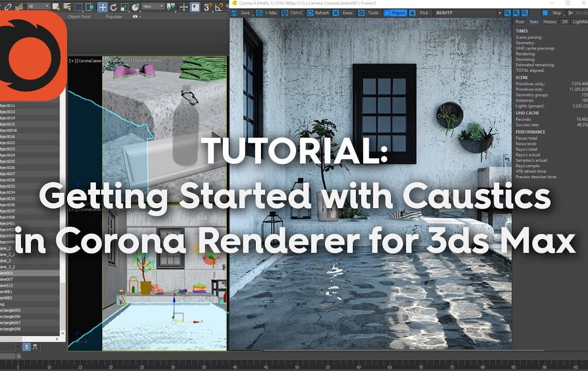
Task: Click the Select and Manipulate crosshair icon
Action: point(184,7)
